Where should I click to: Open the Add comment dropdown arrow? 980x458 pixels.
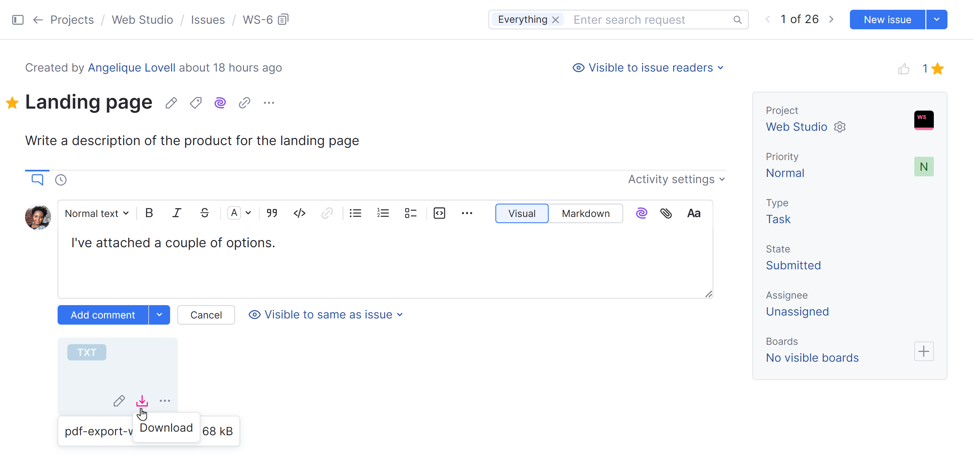[159, 315]
